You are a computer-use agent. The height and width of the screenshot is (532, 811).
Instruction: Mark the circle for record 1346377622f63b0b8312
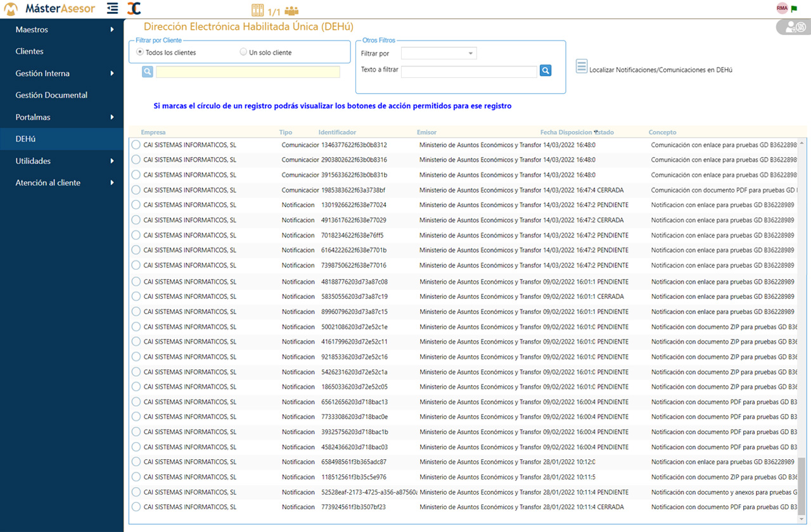pyautogui.click(x=136, y=145)
